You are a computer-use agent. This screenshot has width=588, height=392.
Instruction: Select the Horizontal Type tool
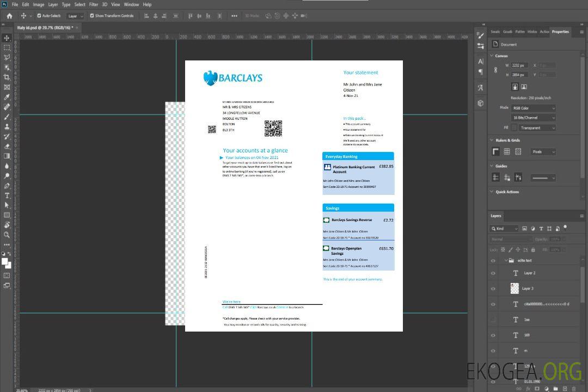click(x=7, y=195)
